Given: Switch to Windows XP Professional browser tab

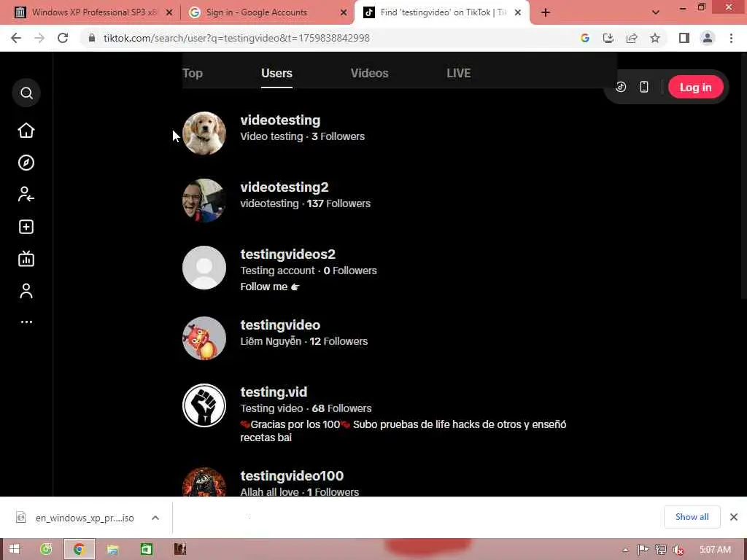Looking at the screenshot, I should tap(93, 12).
